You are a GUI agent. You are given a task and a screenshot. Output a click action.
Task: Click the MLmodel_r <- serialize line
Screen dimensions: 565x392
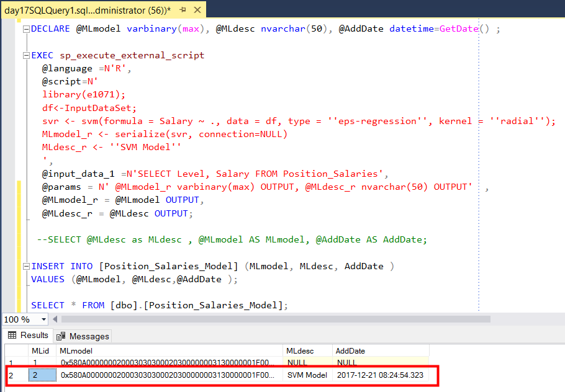point(165,134)
